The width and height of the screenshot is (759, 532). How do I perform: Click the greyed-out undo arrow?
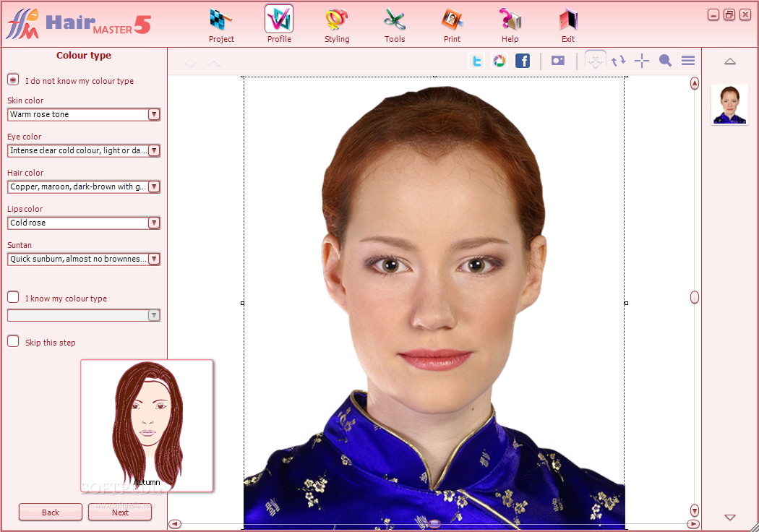pos(191,63)
